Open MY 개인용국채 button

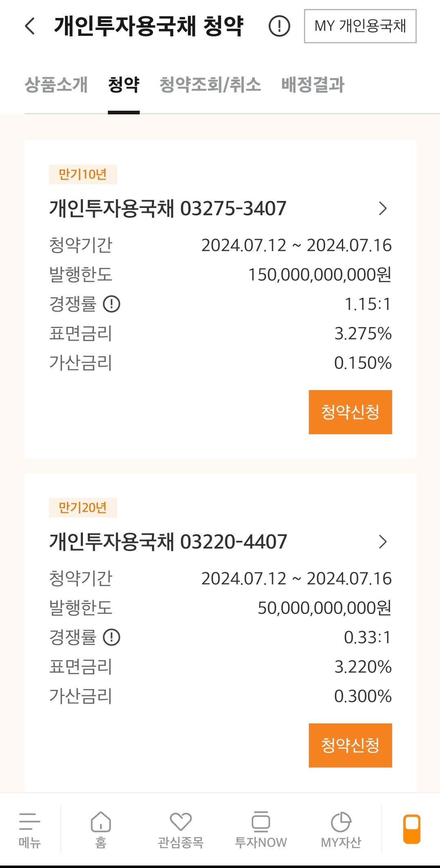pyautogui.click(x=360, y=26)
